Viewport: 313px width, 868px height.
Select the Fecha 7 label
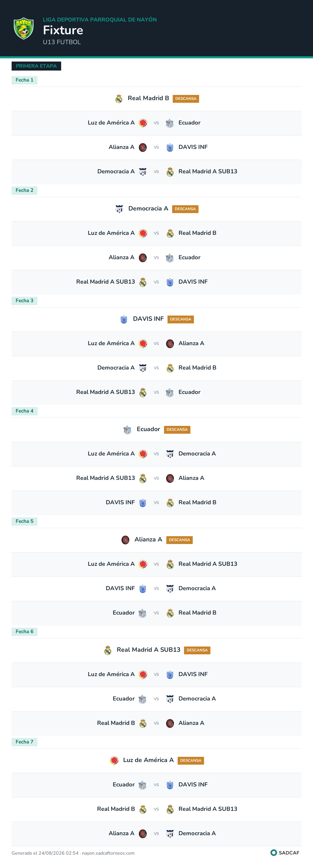point(25,742)
